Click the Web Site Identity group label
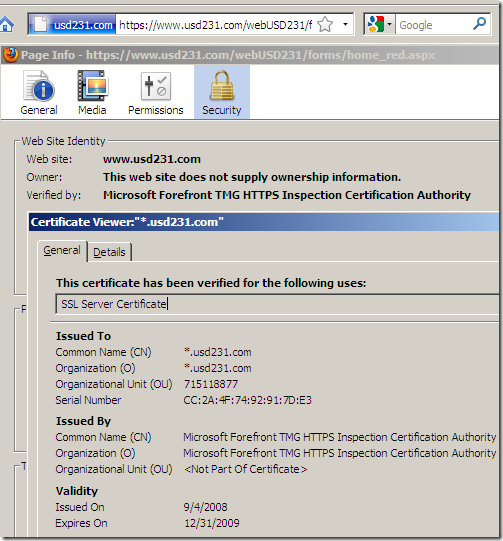503x541 pixels. [63, 141]
